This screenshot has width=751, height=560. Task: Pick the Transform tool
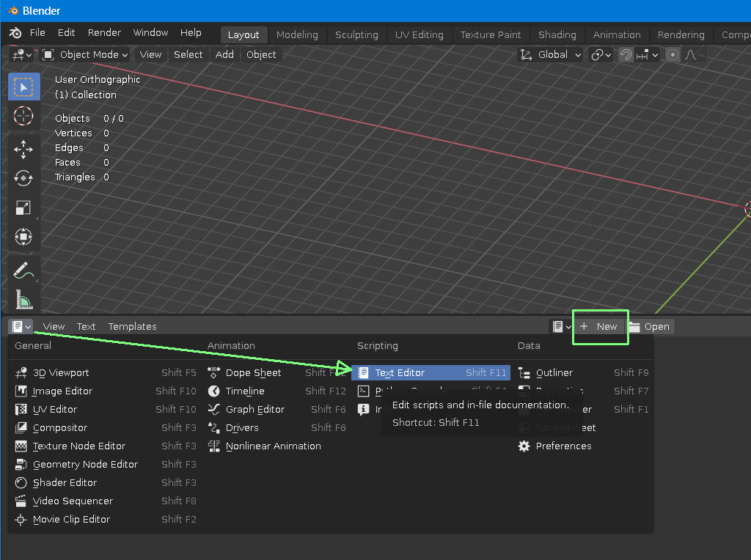click(x=23, y=237)
